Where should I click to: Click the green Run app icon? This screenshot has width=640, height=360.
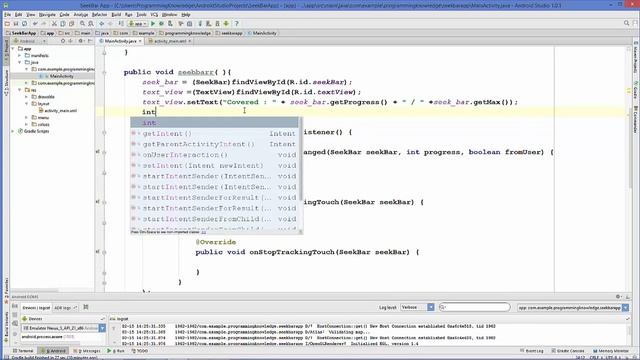153,24
